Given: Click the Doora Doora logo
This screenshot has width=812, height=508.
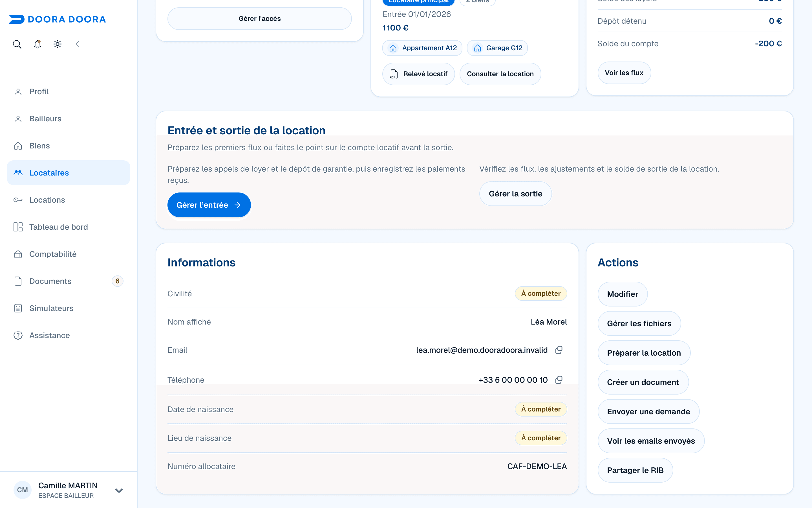Looking at the screenshot, I should [x=58, y=19].
